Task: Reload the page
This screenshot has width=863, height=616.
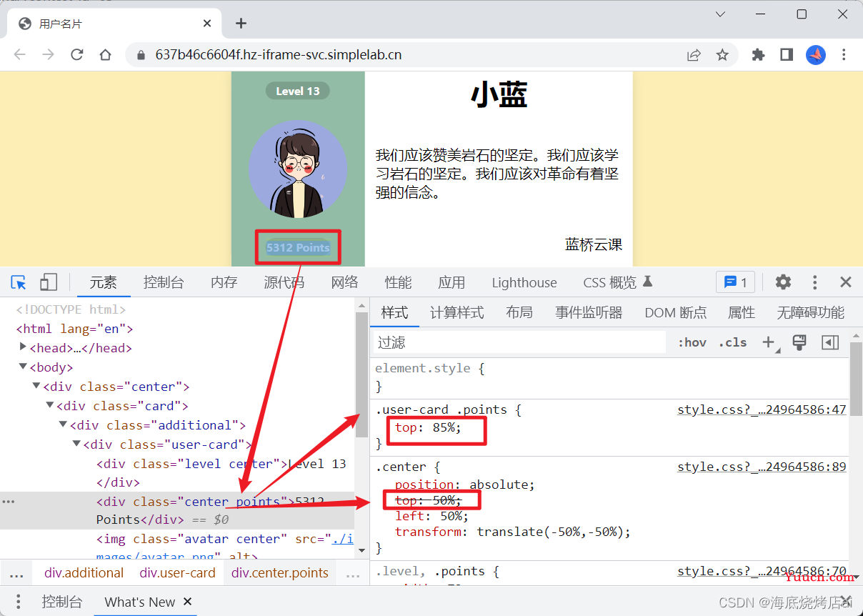Action: [x=76, y=55]
